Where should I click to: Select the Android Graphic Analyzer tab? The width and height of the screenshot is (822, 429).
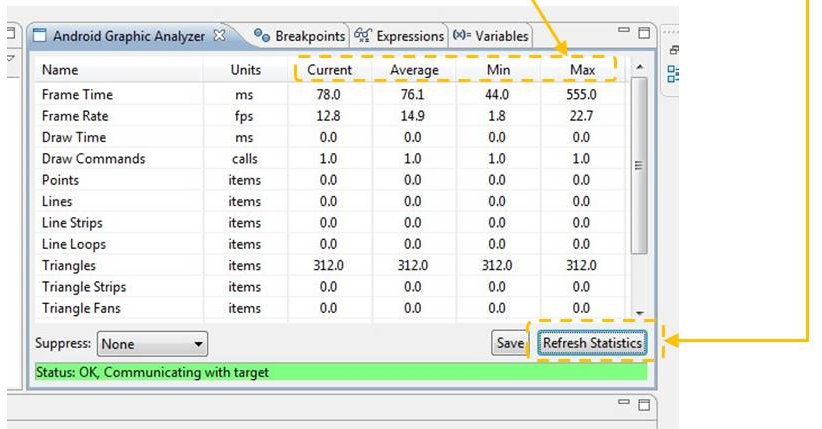point(129,36)
